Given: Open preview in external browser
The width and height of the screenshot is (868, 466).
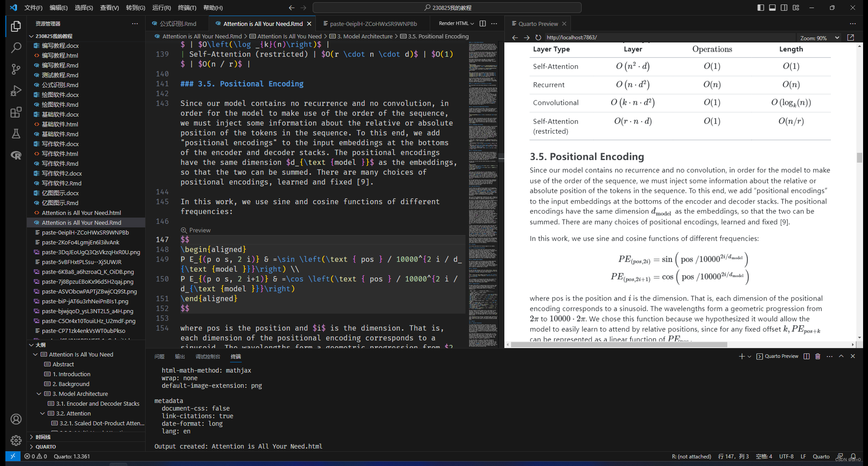Looking at the screenshot, I should 851,38.
